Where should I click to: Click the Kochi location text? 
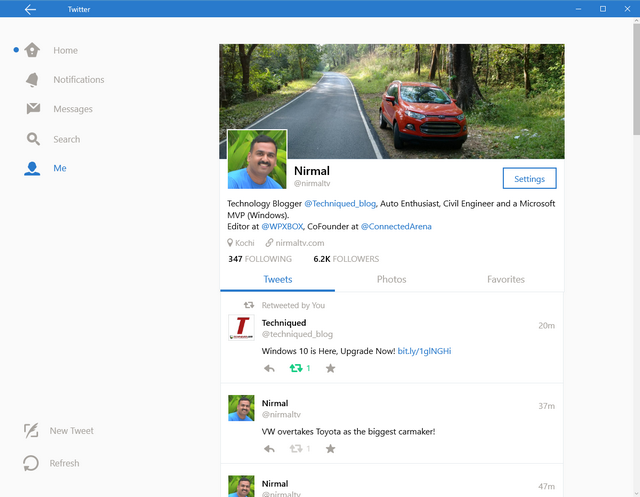coord(244,243)
